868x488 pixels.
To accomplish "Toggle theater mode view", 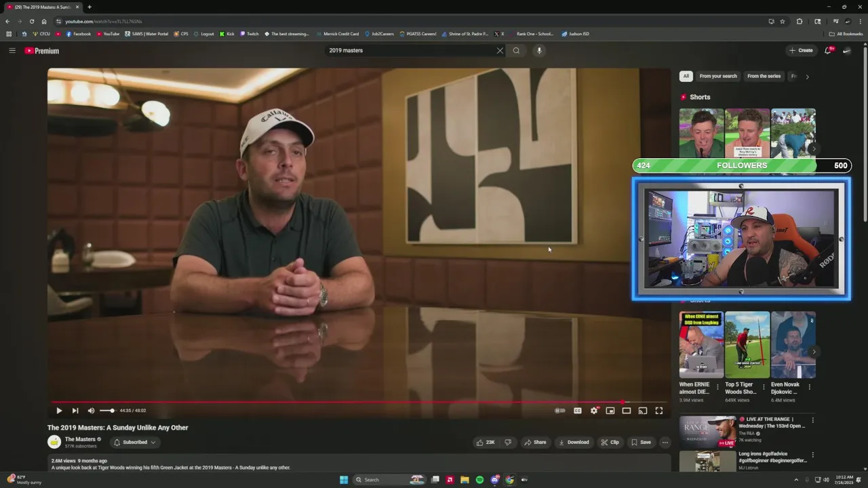I will [627, 410].
